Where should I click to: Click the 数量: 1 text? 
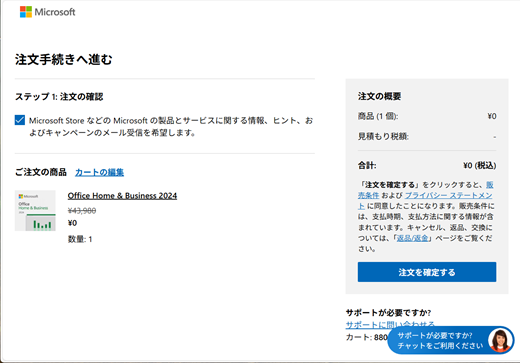(x=80, y=239)
